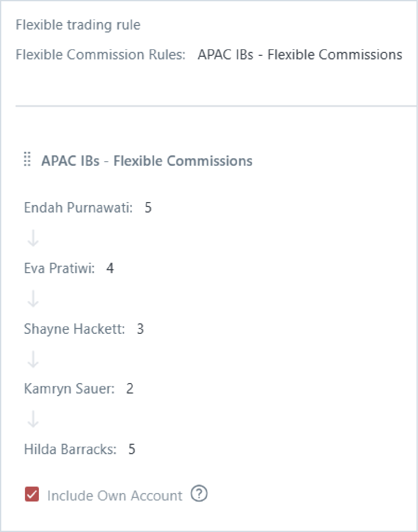This screenshot has width=418, height=532.
Task: Click commission value 4 for Eva Pratiwi
Action: (x=110, y=268)
